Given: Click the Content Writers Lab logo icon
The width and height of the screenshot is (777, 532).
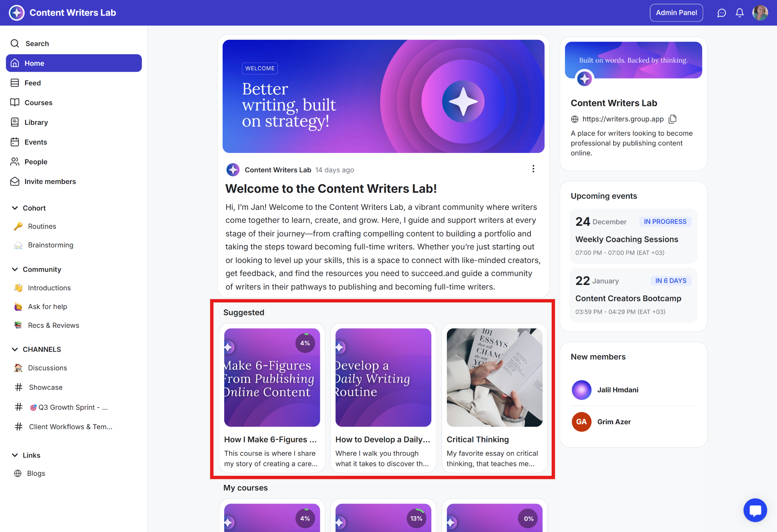Looking at the screenshot, I should click(x=16, y=13).
